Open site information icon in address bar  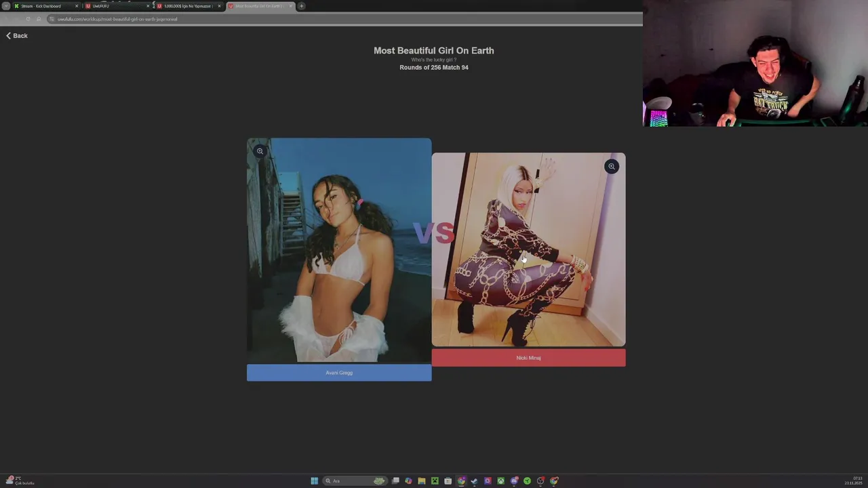pos(52,19)
